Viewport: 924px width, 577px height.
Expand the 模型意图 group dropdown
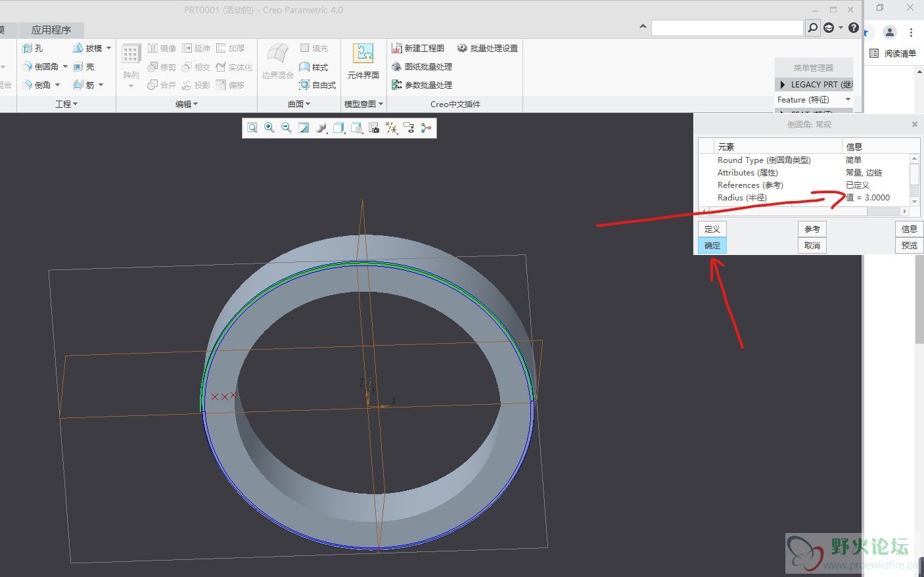click(x=363, y=104)
